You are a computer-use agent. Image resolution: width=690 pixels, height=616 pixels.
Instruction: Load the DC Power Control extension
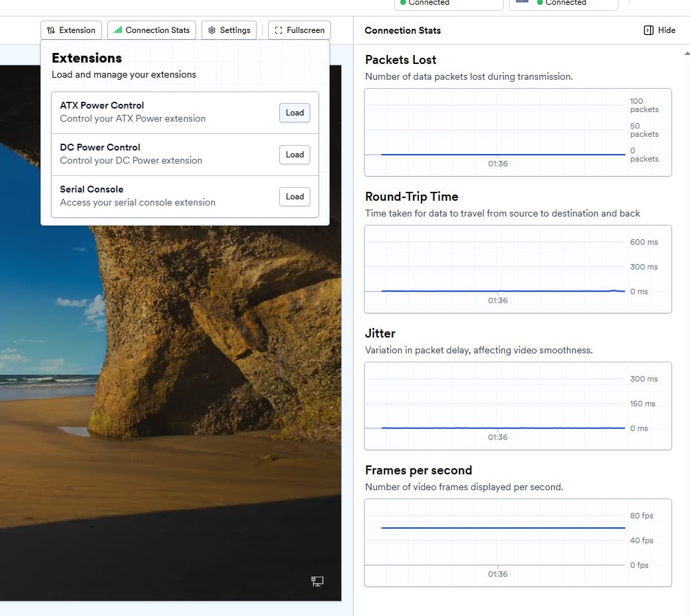[294, 155]
